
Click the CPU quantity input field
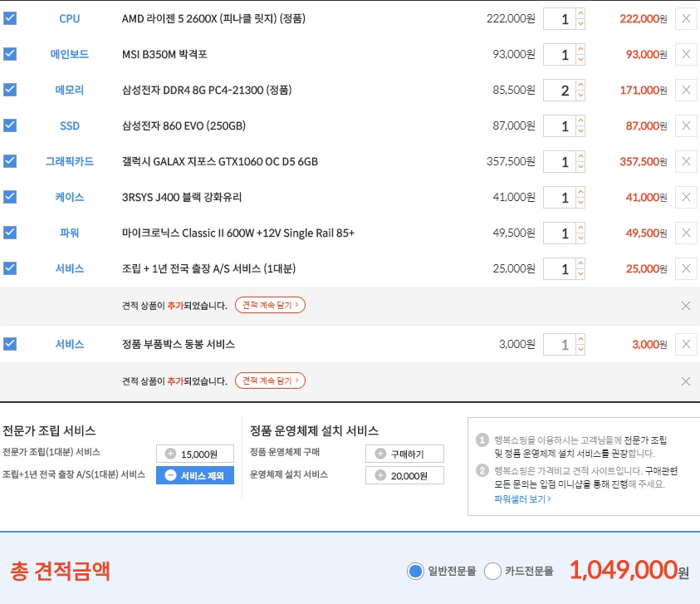point(560,19)
